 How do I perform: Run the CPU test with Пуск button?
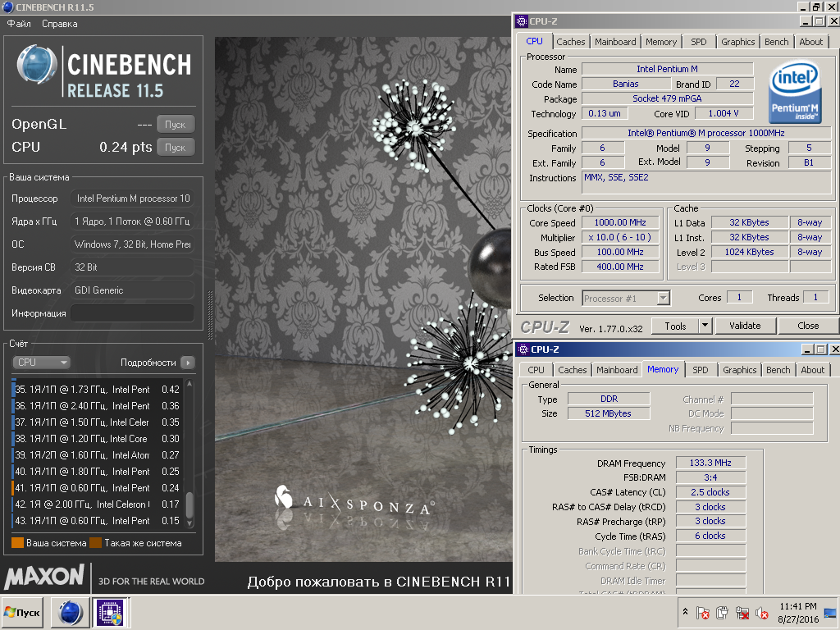click(176, 148)
